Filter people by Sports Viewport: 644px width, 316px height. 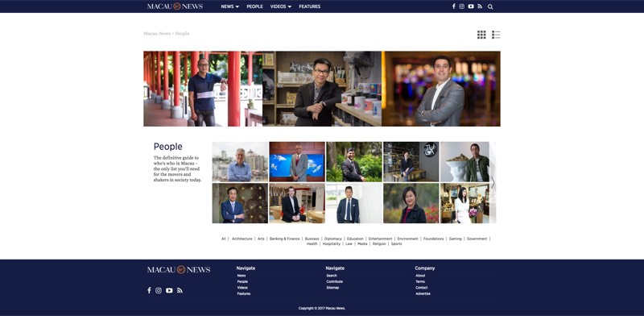[396, 243]
